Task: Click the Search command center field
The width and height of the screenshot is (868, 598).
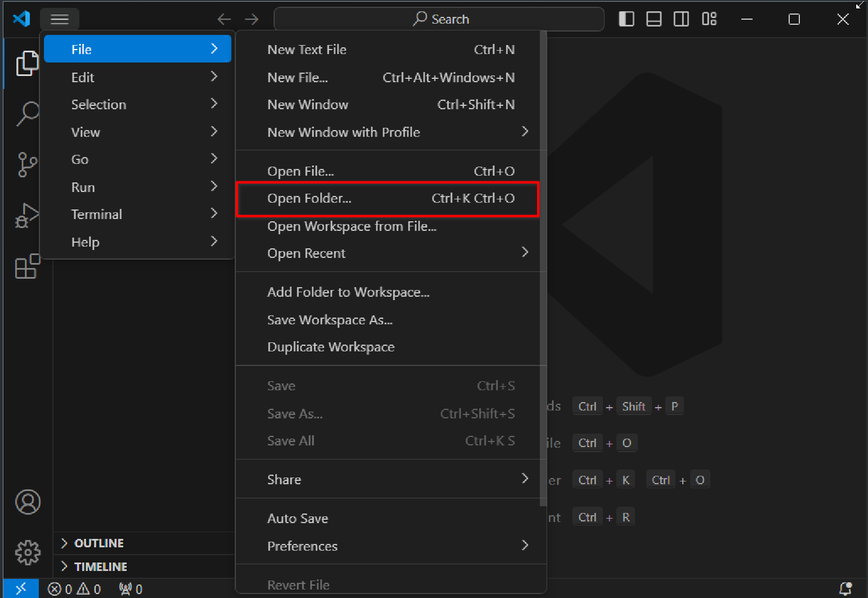Action: click(x=439, y=19)
